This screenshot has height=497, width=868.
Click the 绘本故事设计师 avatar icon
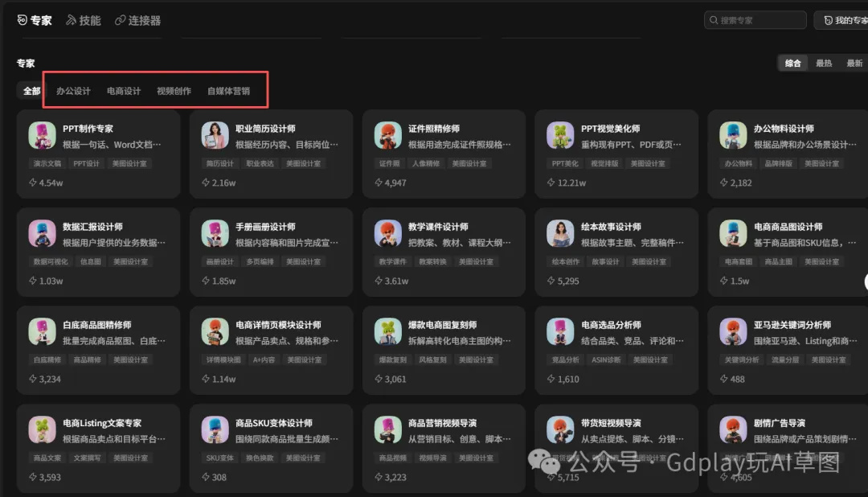click(x=560, y=234)
